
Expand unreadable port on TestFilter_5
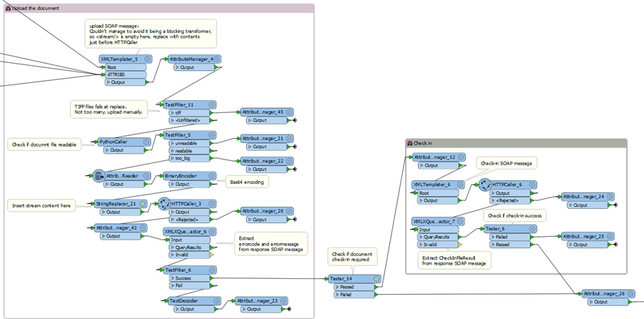[x=172, y=143]
